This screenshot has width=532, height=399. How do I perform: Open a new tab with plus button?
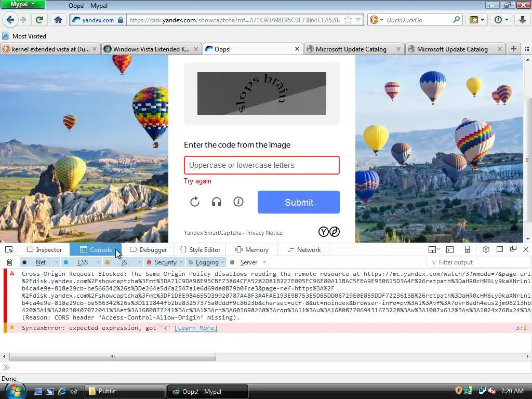coord(514,49)
